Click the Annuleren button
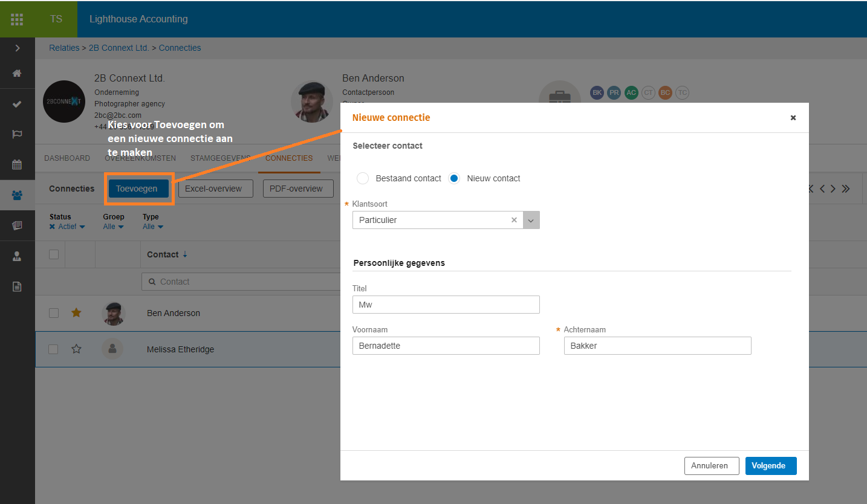 (x=711, y=466)
